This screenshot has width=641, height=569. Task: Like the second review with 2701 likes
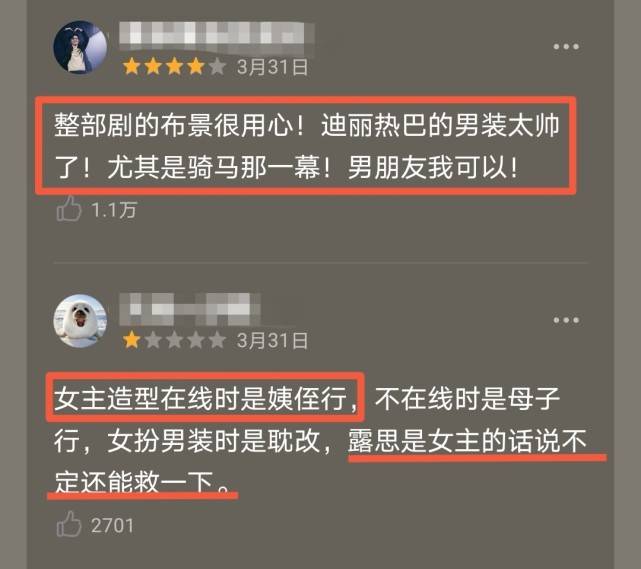tap(69, 524)
